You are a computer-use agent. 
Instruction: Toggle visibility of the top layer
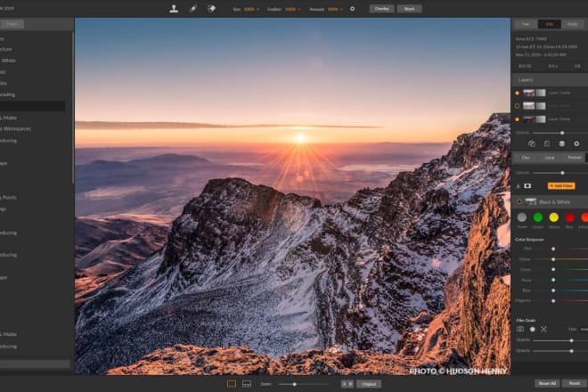(517, 93)
